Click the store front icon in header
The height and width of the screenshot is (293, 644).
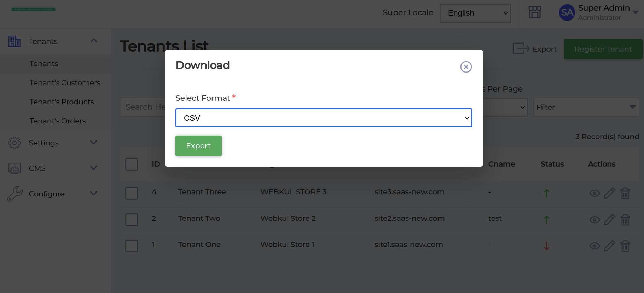535,12
